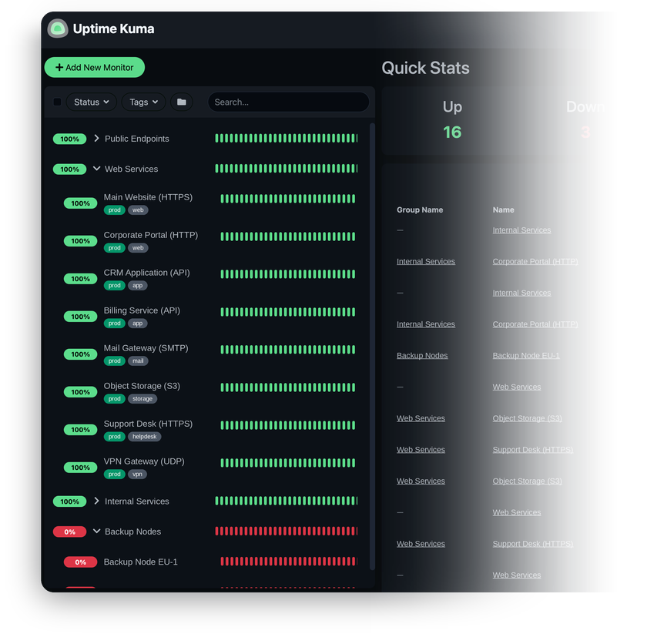The height and width of the screenshot is (644, 647).
Task: Open VPN Gateway (UDP) monitor
Action: [143, 461]
